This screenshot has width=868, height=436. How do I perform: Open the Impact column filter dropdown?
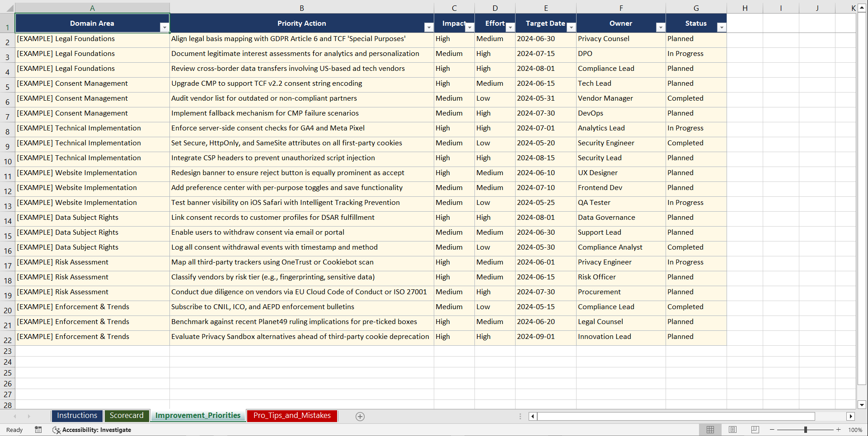pyautogui.click(x=469, y=28)
